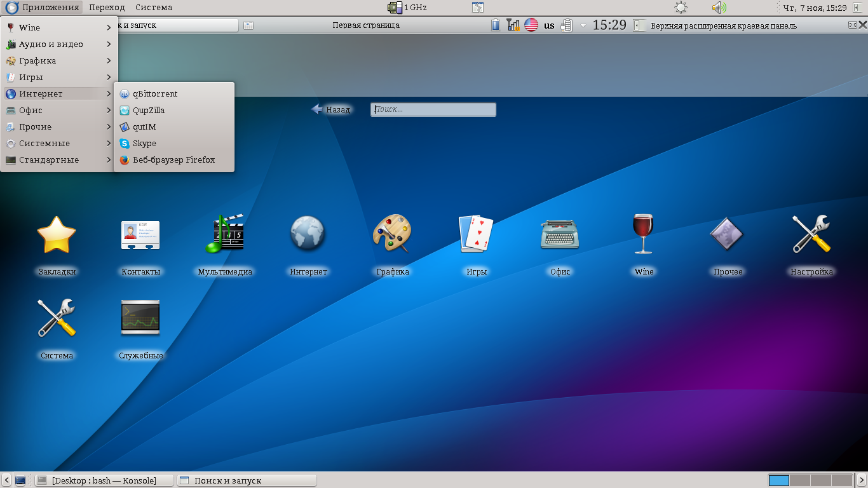868x488 pixels.
Task: Open the Система wrench icon
Action: [57, 318]
